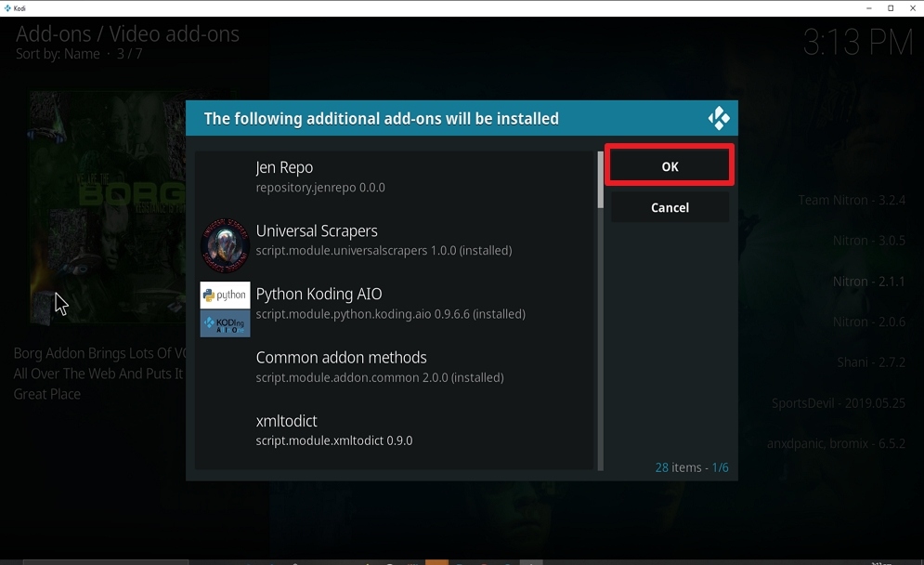Image resolution: width=924 pixels, height=565 pixels.
Task: Select background row 'Nitron - 3.0.5'
Action: point(868,241)
